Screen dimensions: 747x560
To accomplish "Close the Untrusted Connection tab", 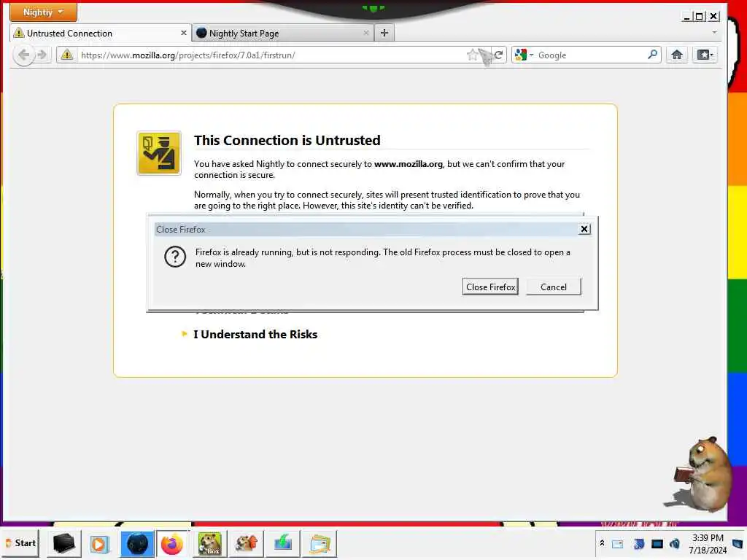I will (183, 33).
